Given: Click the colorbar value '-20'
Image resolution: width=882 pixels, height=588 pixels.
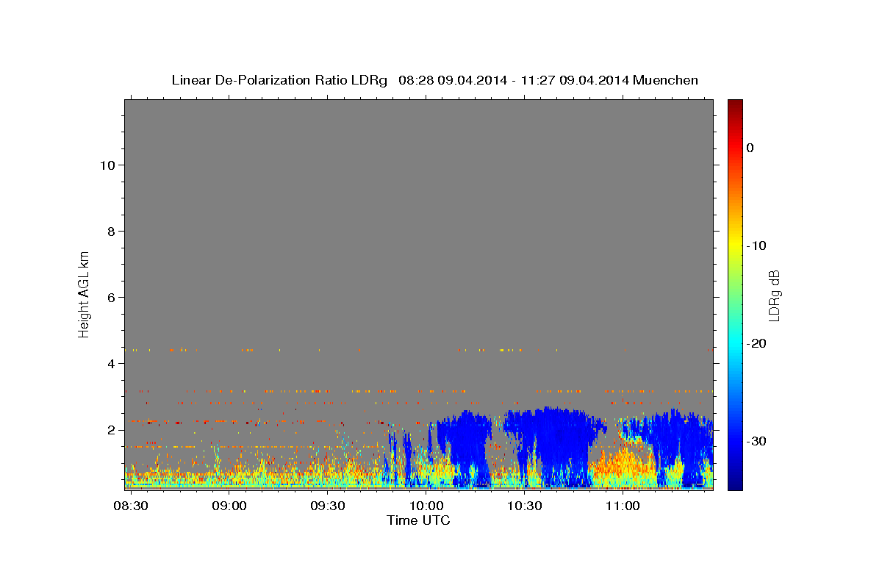Looking at the screenshot, I should 756,343.
